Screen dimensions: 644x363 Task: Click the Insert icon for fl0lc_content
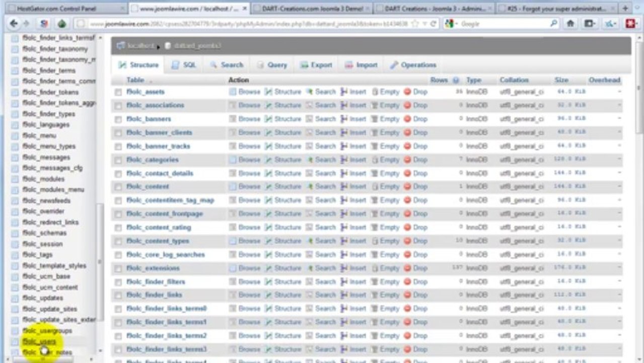tap(344, 187)
